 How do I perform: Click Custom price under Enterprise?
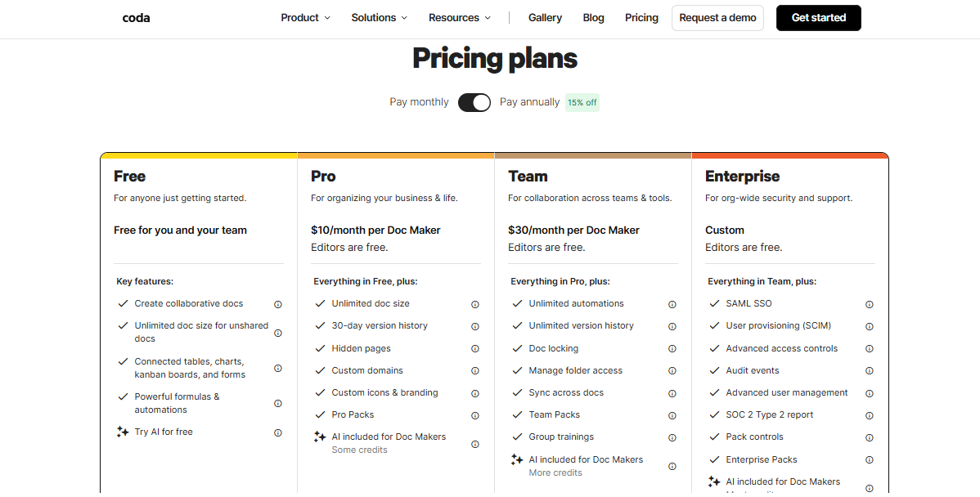point(725,230)
